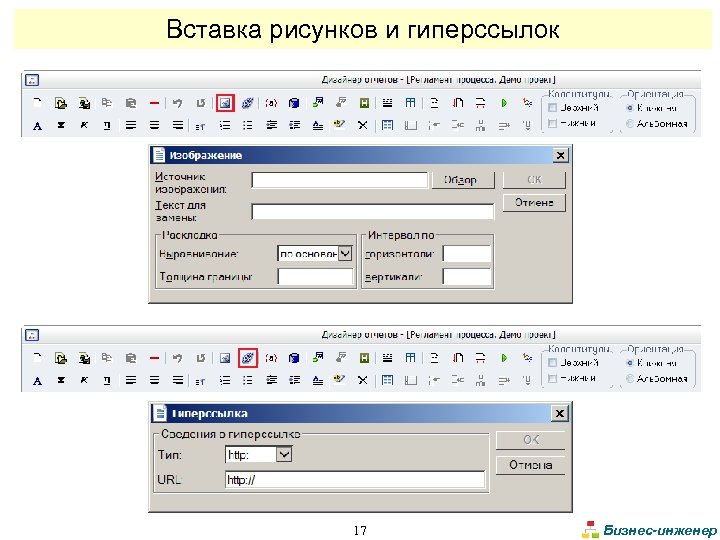Align text right using the lower toolbar
Screen dimensions: 720x540
(x=178, y=380)
